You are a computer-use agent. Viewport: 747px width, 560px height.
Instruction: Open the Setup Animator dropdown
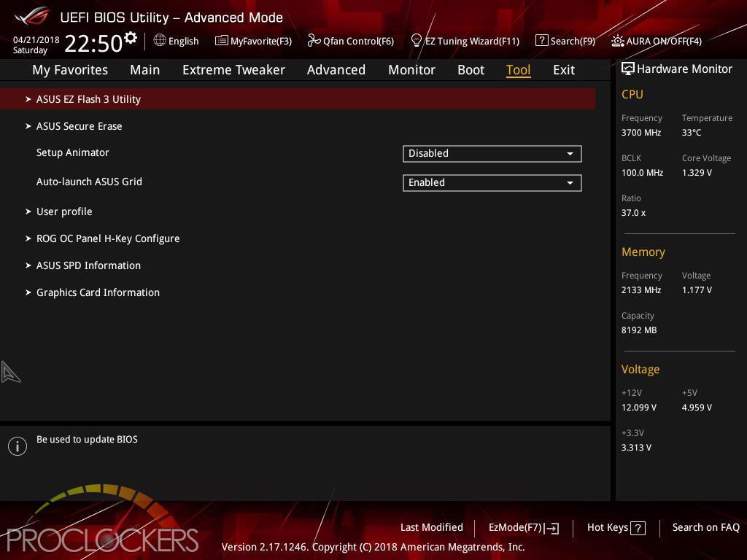click(x=492, y=154)
